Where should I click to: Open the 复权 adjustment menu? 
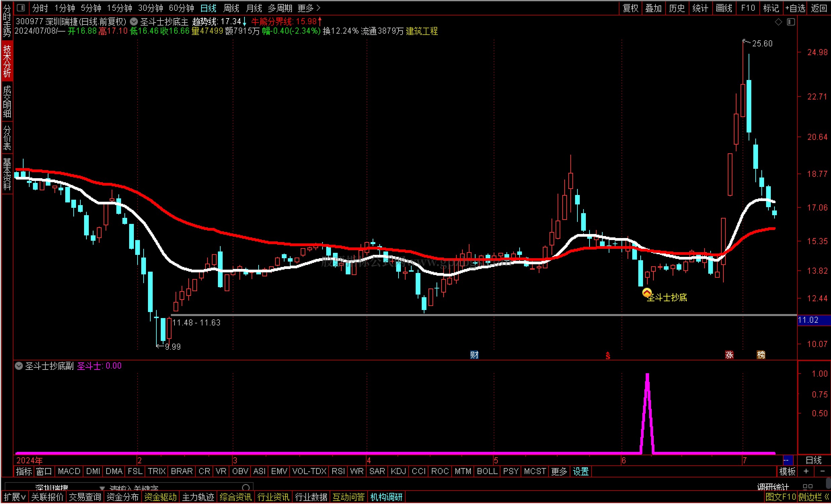pos(630,8)
